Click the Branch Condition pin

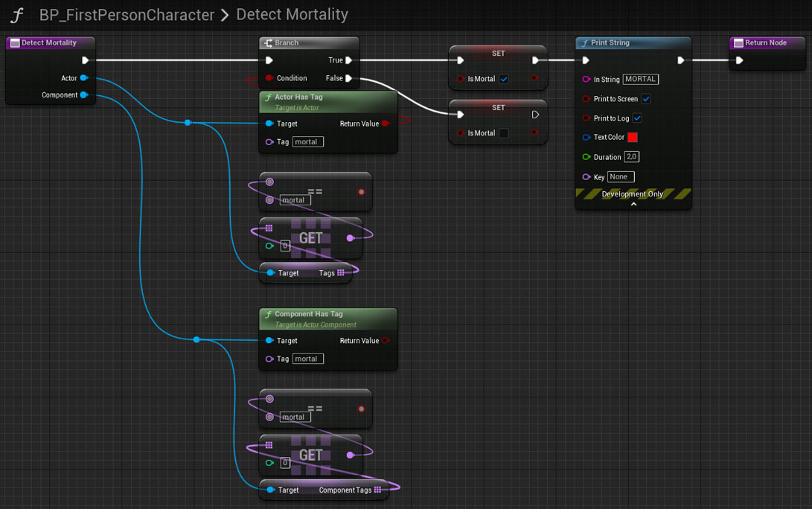click(269, 78)
